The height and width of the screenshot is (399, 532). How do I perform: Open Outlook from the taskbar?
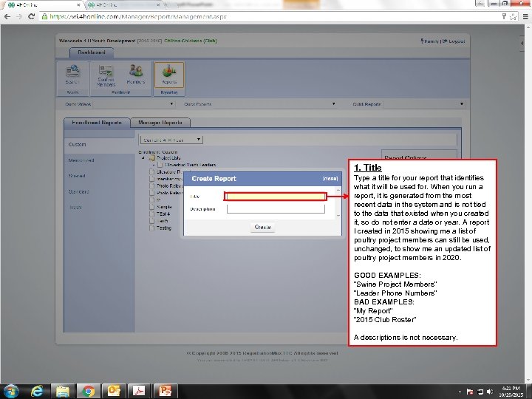[x=114, y=392]
